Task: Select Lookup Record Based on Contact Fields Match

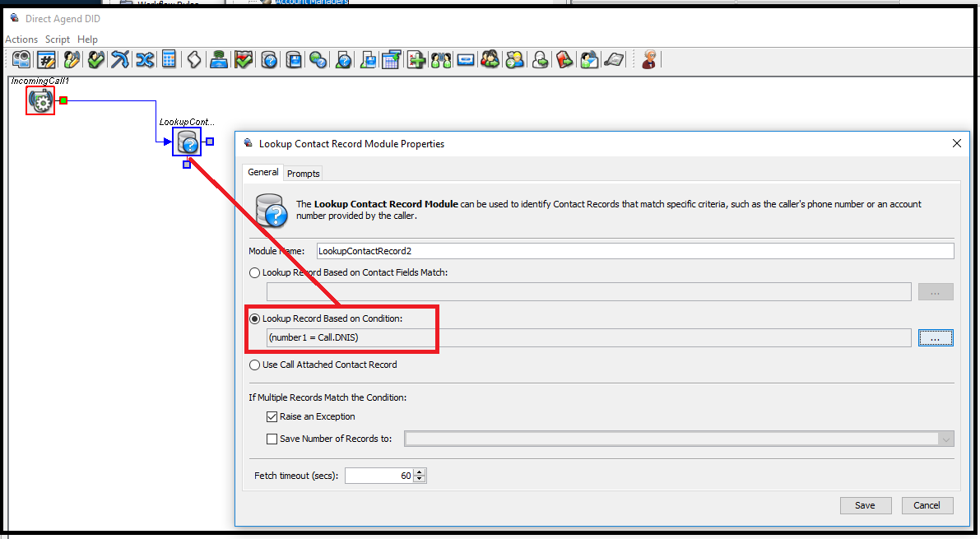Action: 254,272
